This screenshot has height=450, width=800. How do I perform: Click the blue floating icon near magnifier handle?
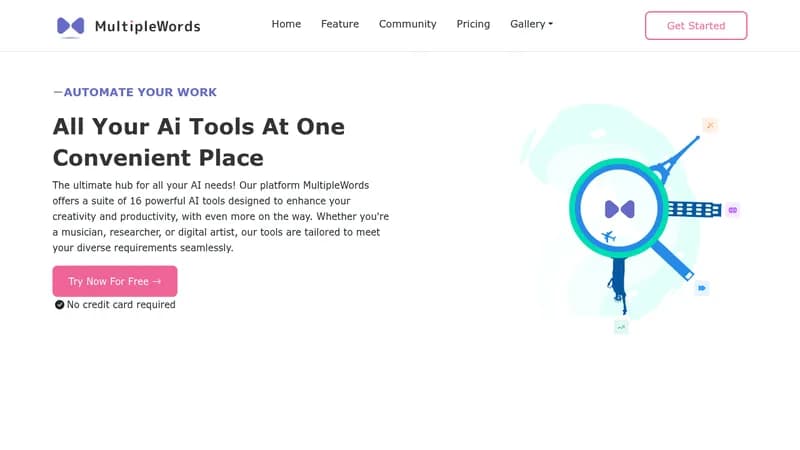(x=702, y=288)
